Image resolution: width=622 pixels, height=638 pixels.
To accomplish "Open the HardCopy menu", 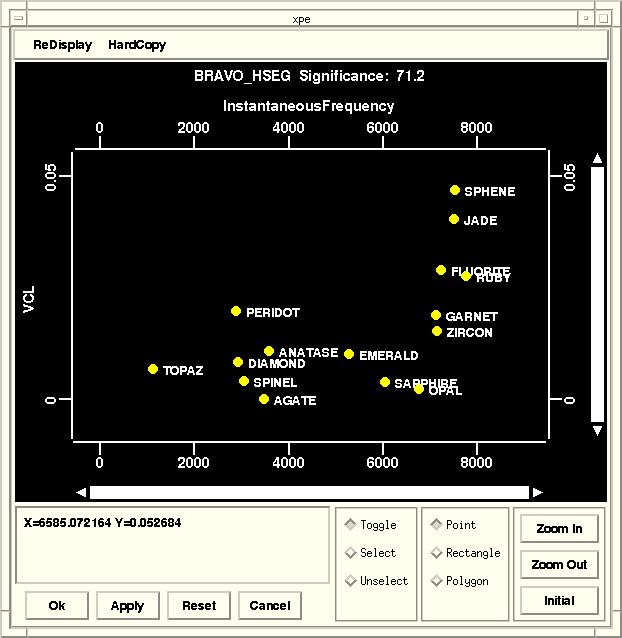I will pos(137,45).
